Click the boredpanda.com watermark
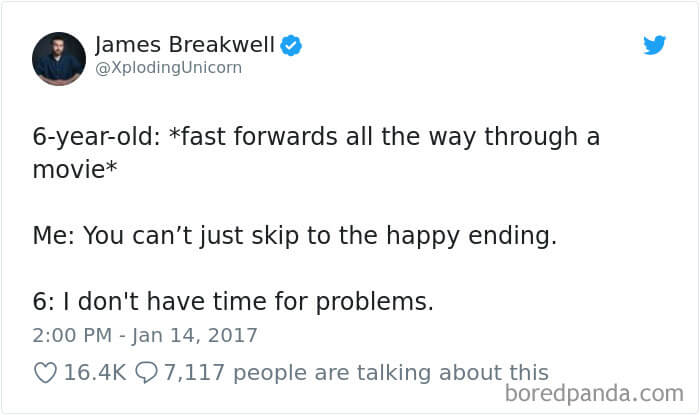 click(x=594, y=394)
